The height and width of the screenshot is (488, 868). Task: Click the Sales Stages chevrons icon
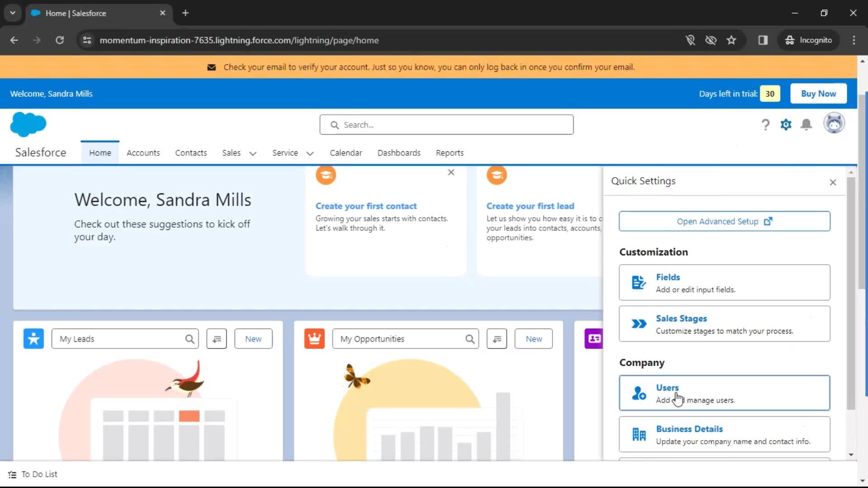click(x=639, y=324)
